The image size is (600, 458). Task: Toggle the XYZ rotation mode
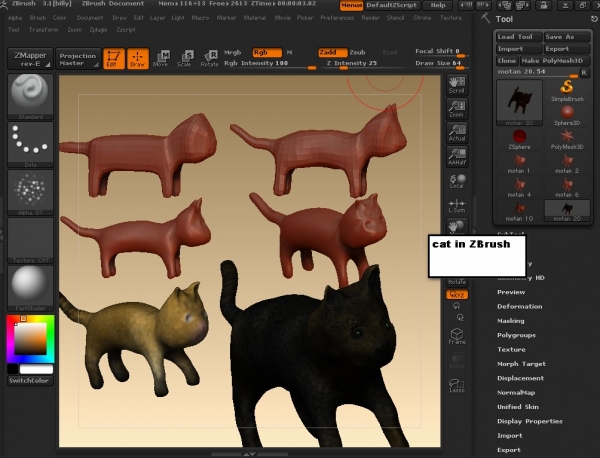pos(457,294)
